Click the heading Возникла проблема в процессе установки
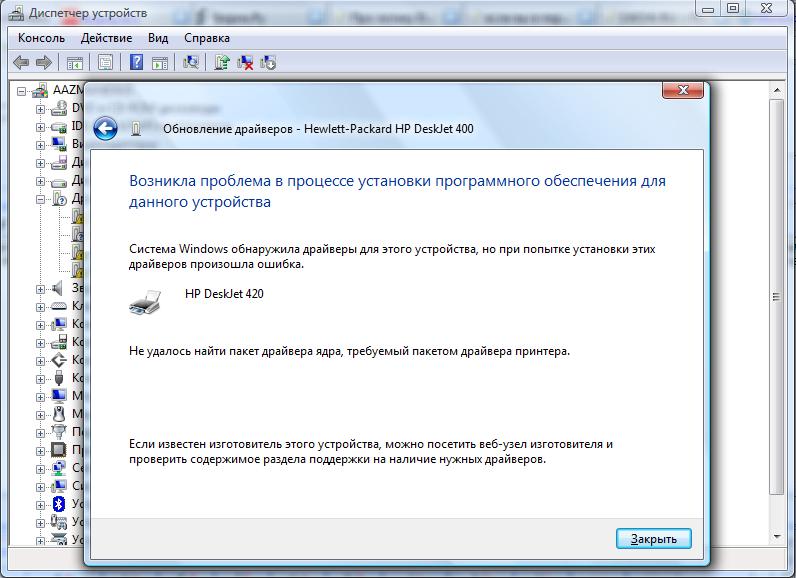This screenshot has height=578, width=796. (x=397, y=191)
